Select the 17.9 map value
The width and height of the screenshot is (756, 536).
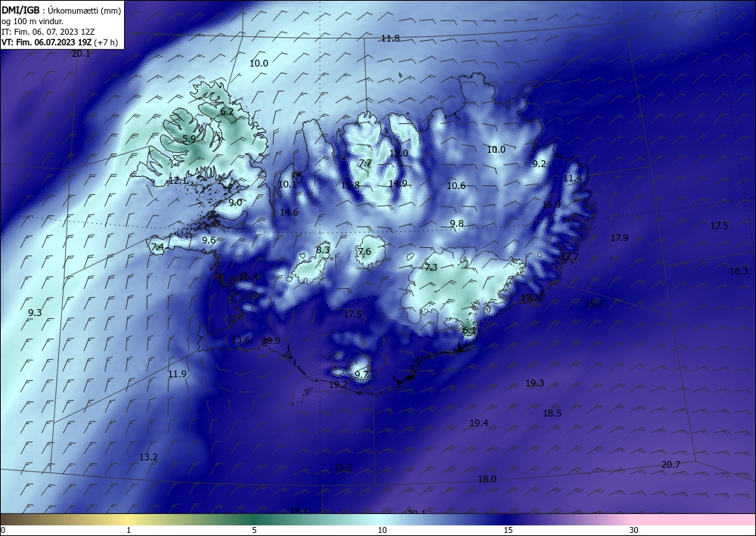[x=619, y=237]
